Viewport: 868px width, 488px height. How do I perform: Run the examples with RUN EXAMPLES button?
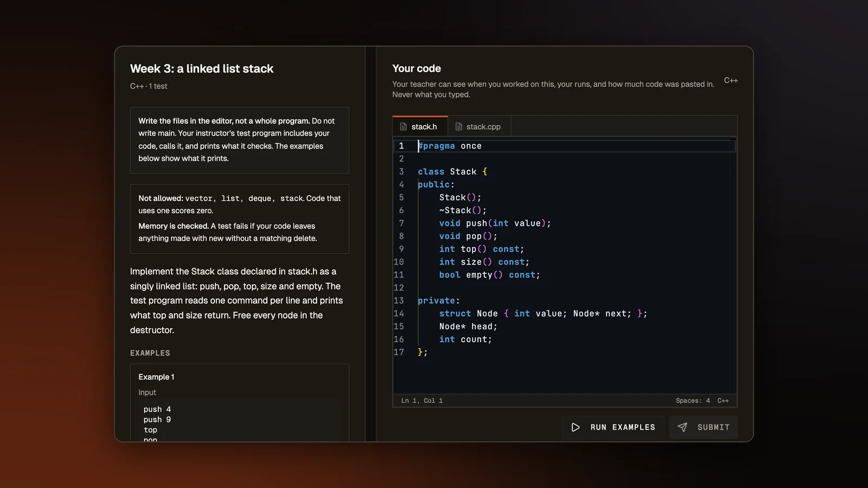pyautogui.click(x=613, y=427)
